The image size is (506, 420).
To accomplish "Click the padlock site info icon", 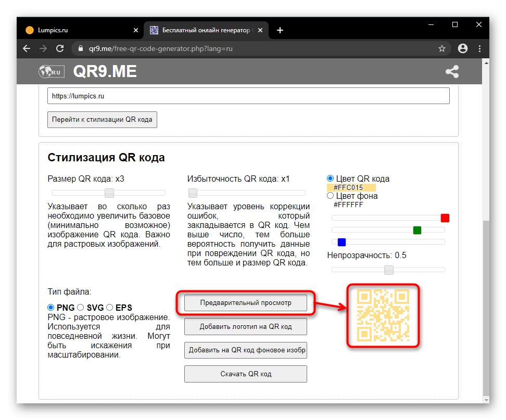I will coord(80,49).
